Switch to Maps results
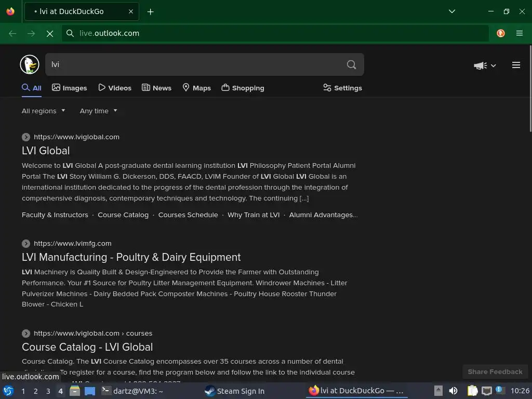The image size is (532, 399). pyautogui.click(x=197, y=88)
